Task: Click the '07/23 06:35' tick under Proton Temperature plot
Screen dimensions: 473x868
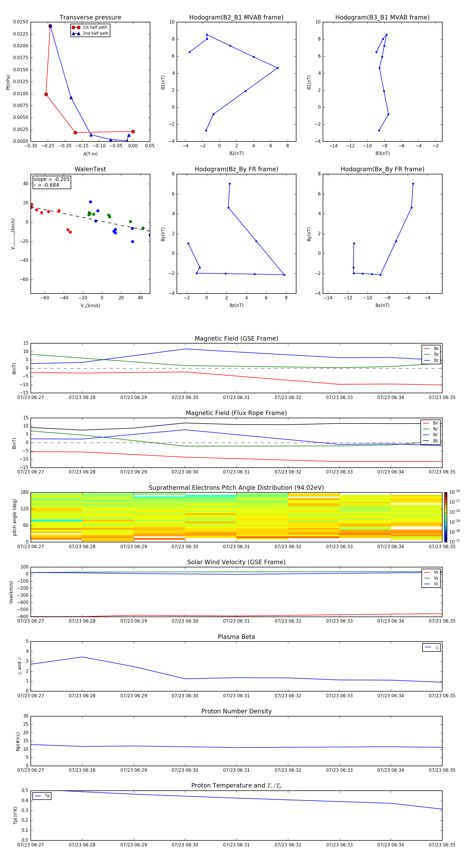Action: click(442, 845)
